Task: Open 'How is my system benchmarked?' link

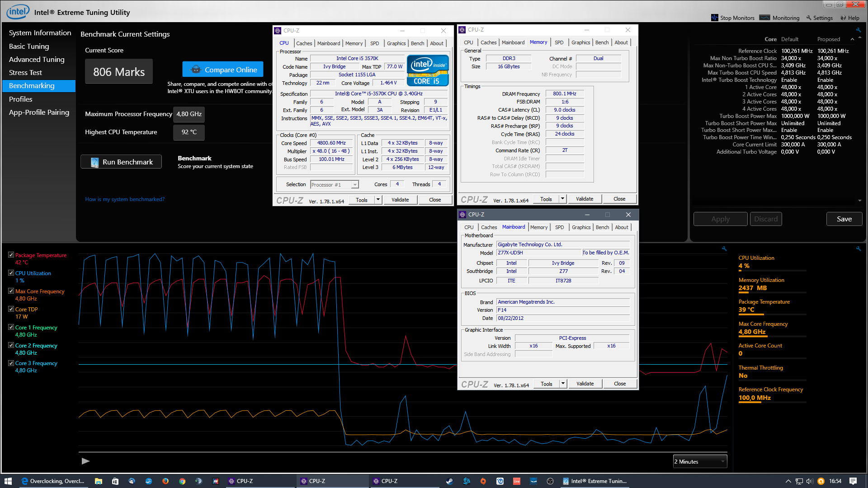Action: tap(125, 199)
